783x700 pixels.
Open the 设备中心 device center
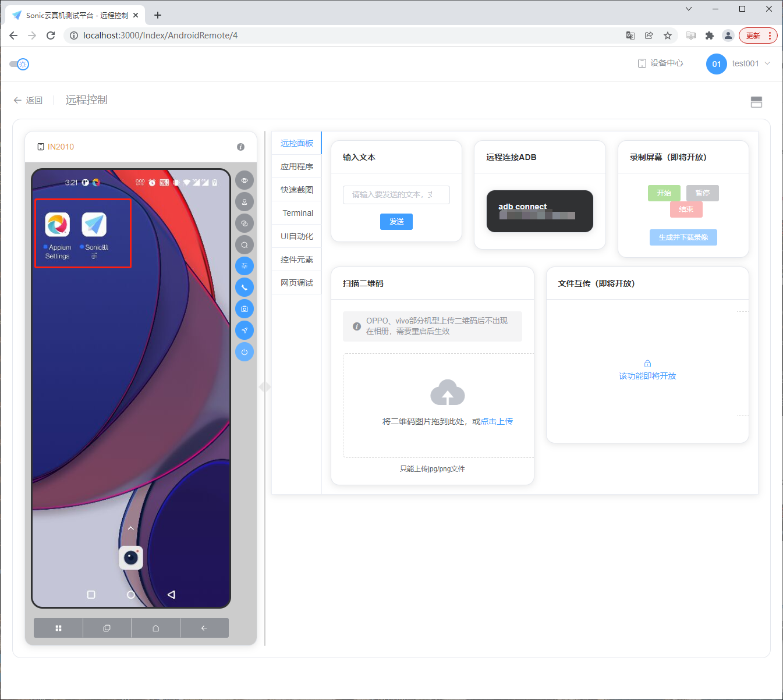coord(660,63)
